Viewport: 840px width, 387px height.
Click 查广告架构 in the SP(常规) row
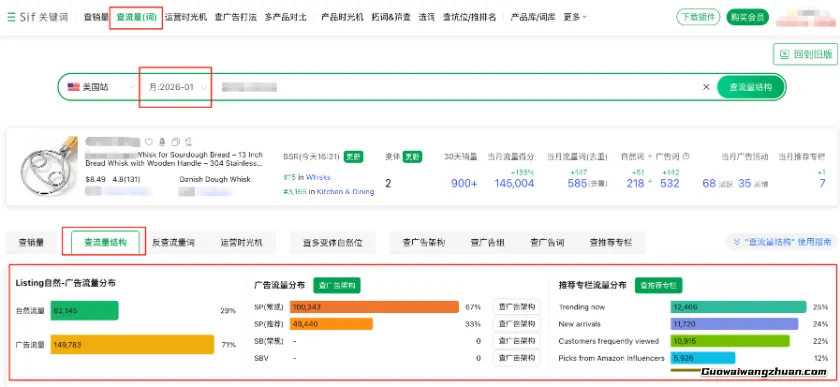point(516,307)
